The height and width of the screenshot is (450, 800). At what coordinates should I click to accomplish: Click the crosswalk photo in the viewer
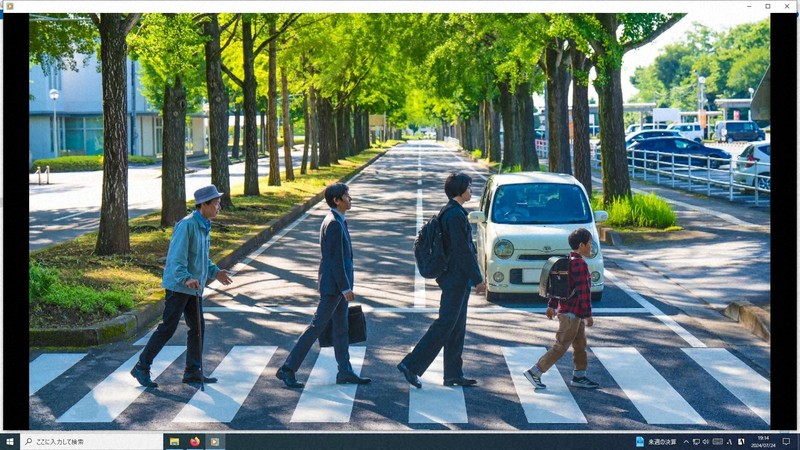coord(400,220)
